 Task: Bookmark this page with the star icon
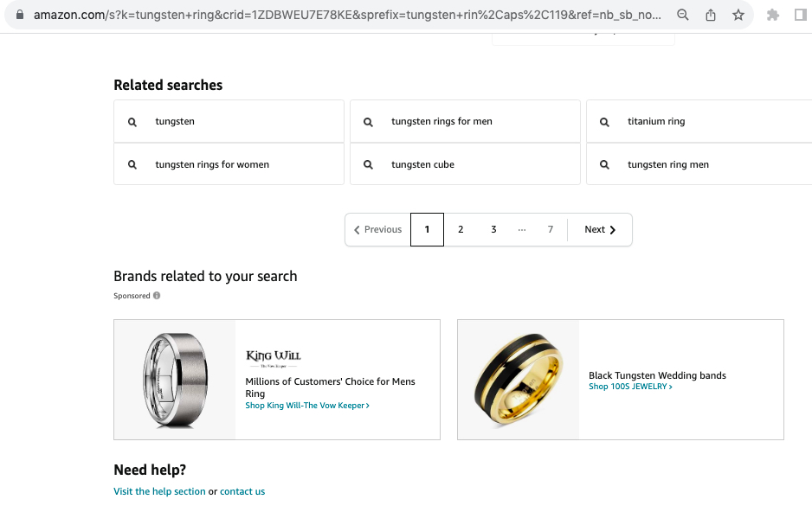[x=738, y=15]
